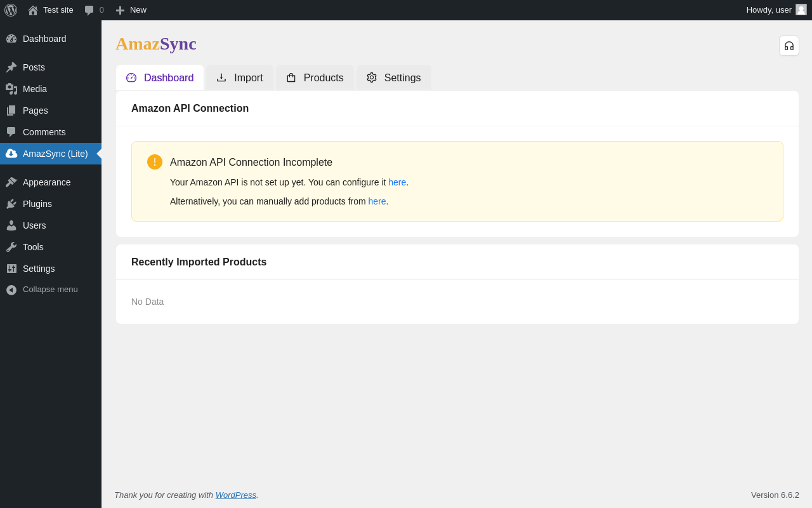Open Appearance menu in the sidebar
812x508 pixels.
point(46,182)
